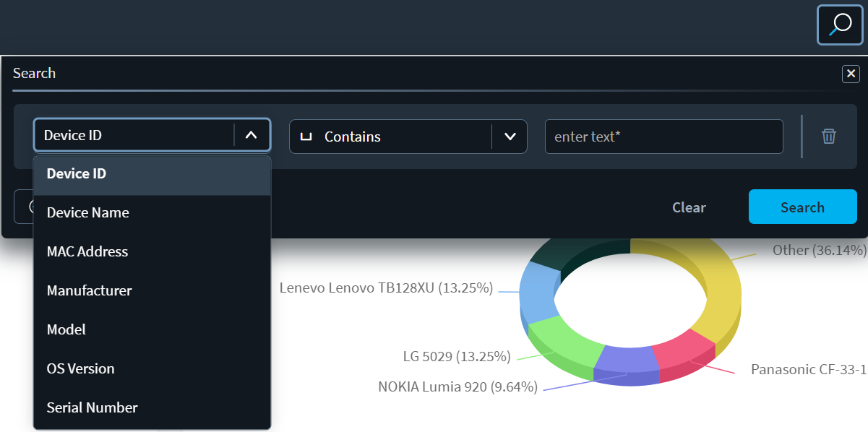
Task: Expand the chevron next to Contains
Action: point(510,136)
